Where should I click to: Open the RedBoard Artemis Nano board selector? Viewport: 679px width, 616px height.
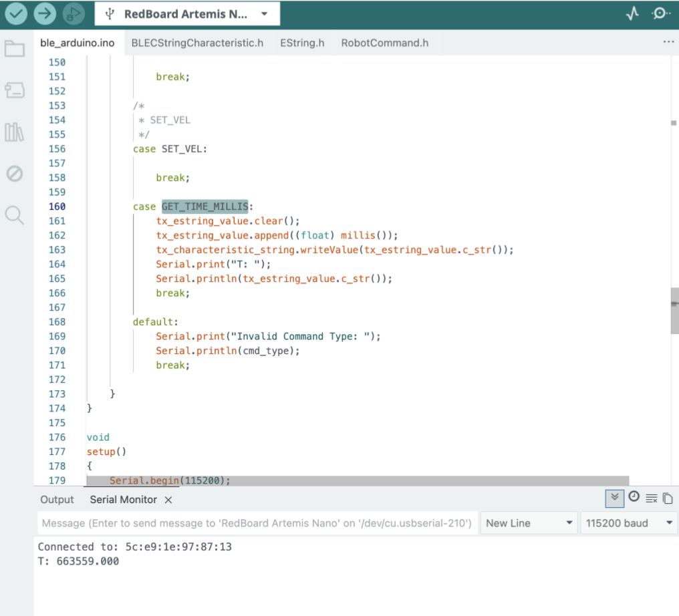[187, 14]
